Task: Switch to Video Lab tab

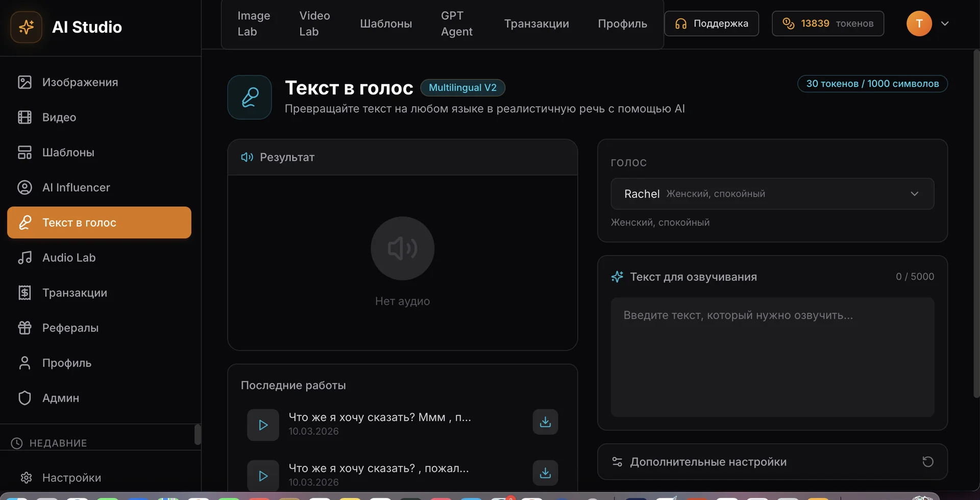Action: pyautogui.click(x=314, y=23)
